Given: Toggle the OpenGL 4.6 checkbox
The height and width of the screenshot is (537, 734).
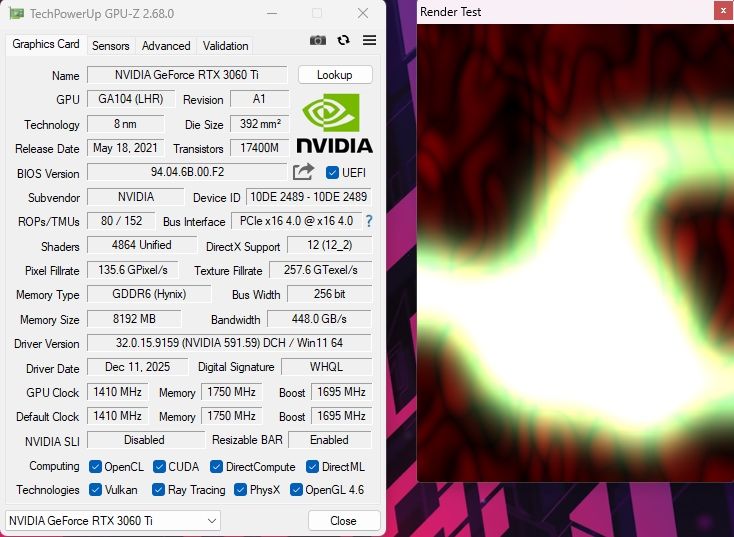Looking at the screenshot, I should coord(296,490).
